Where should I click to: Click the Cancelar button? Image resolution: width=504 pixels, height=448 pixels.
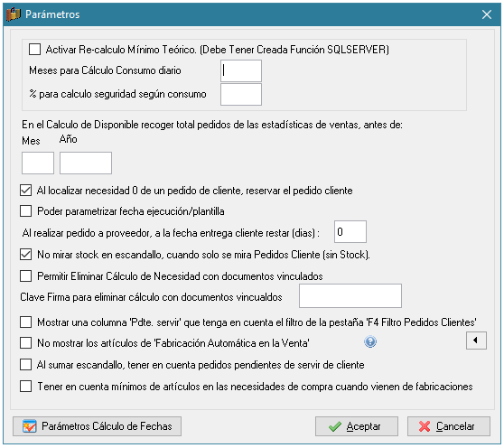coord(449,426)
